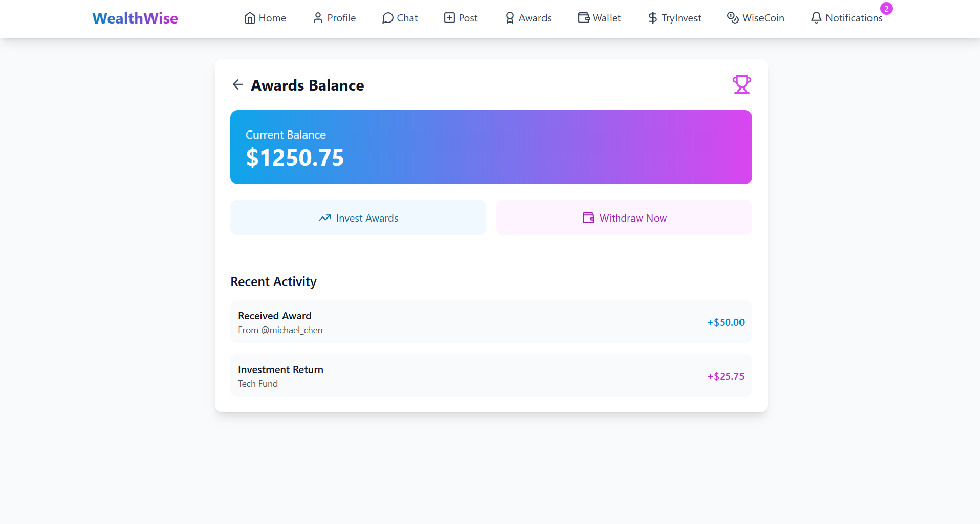Click the Current Balance gradient card
The image size is (980, 524).
491,147
